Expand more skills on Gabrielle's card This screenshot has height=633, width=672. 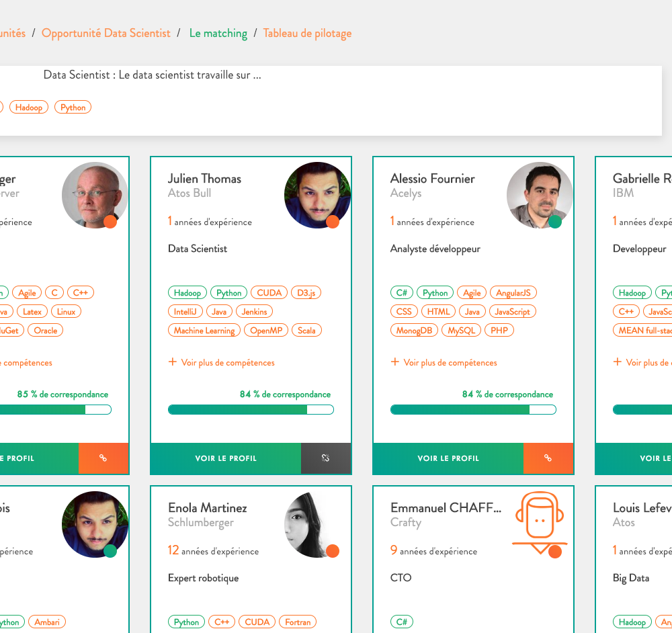(645, 363)
